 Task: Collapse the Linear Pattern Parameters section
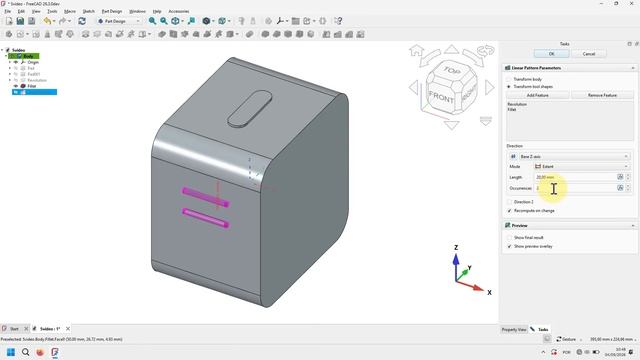click(x=633, y=68)
